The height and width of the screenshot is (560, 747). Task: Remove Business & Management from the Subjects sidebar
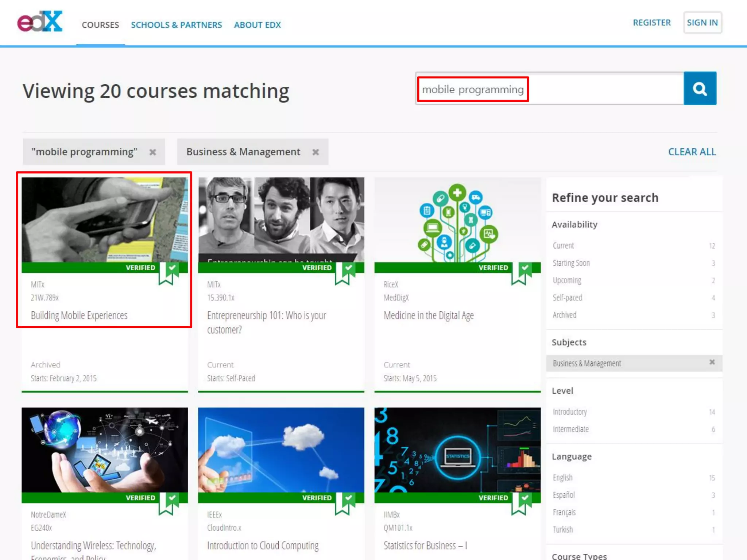point(712,362)
